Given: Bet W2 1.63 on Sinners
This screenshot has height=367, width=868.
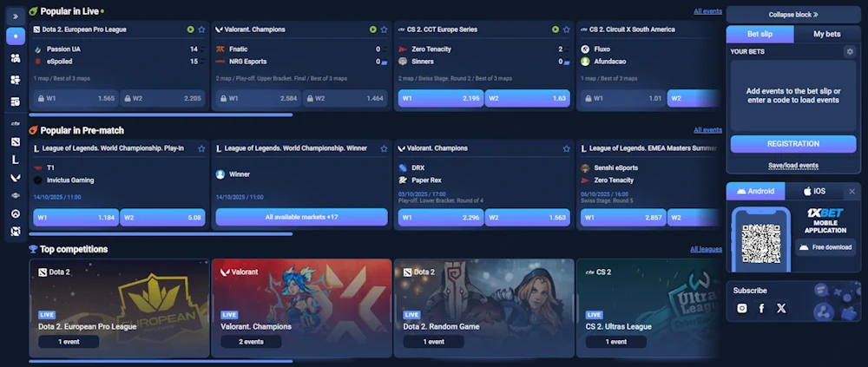Looking at the screenshot, I should [x=528, y=99].
